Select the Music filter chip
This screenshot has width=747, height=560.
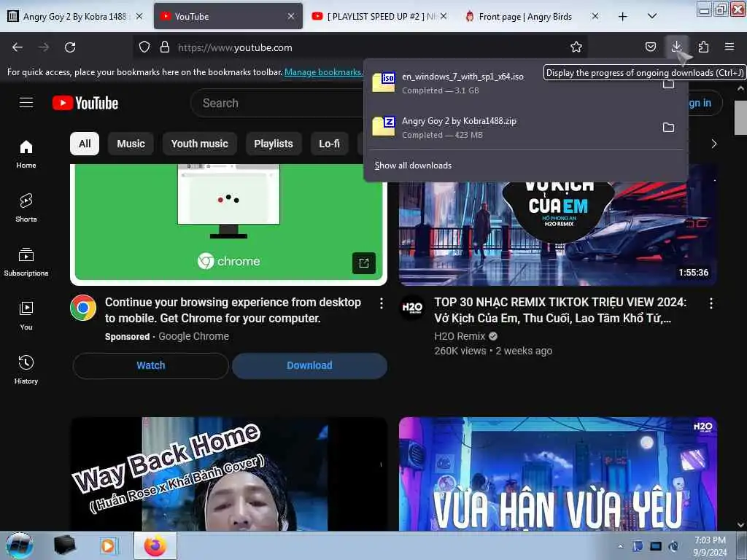[x=131, y=144]
